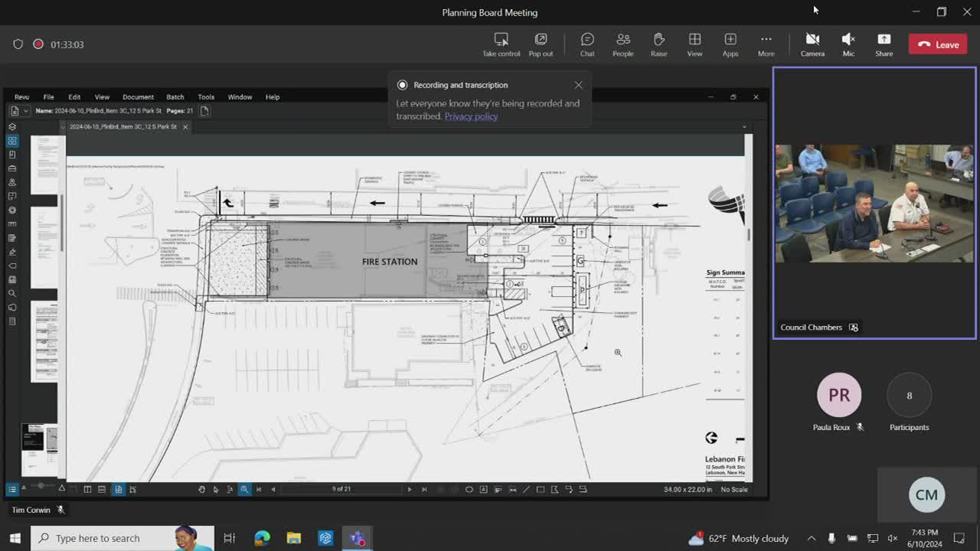Image resolution: width=980 pixels, height=551 pixels.
Task: Show the People list
Action: [x=622, y=44]
